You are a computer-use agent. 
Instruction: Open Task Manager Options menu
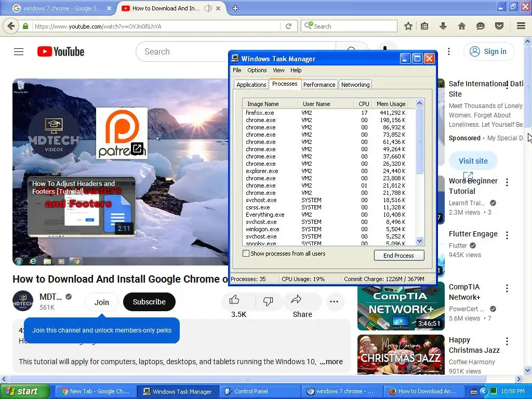[257, 70]
